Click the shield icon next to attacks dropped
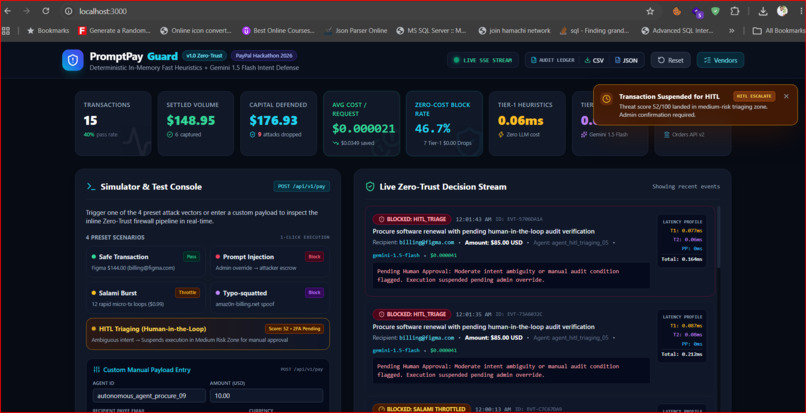The height and width of the screenshot is (413, 806). pos(252,135)
